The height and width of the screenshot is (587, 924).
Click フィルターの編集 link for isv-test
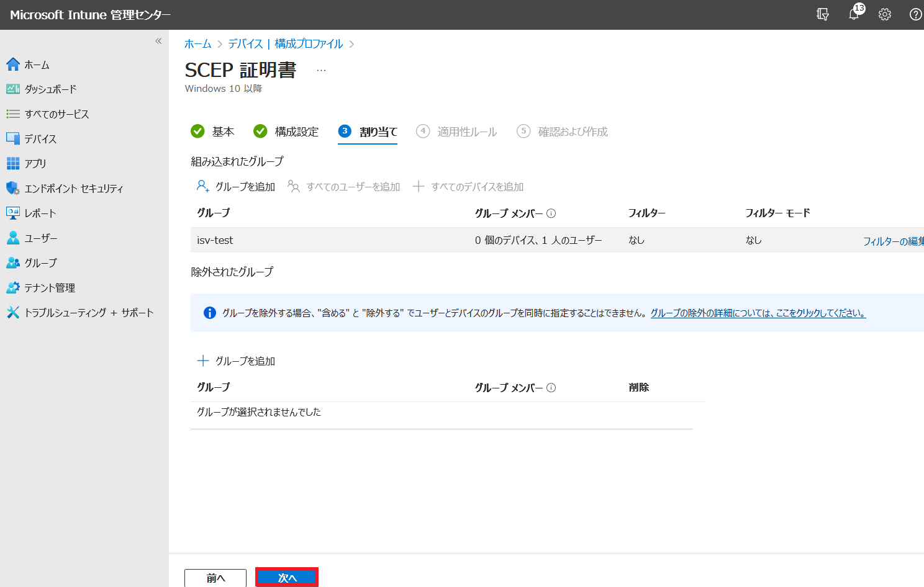[893, 241]
